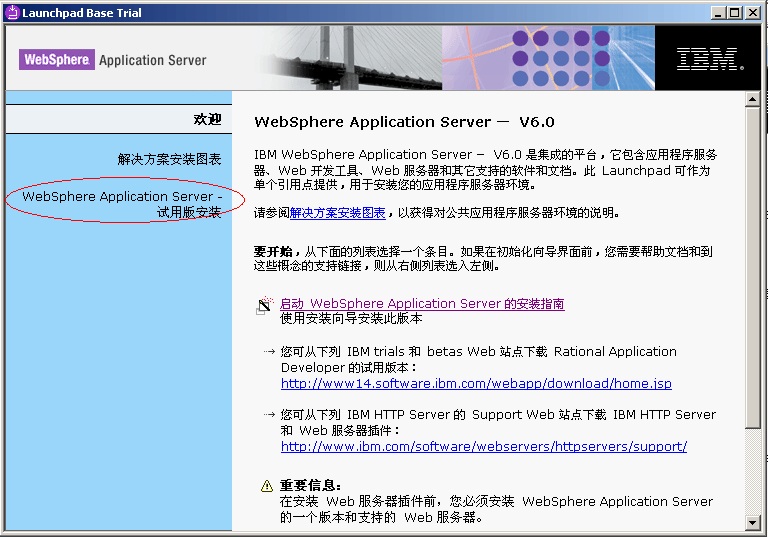
Task: Click arrow bullet before Rational Application Developer text
Action: pos(269,352)
